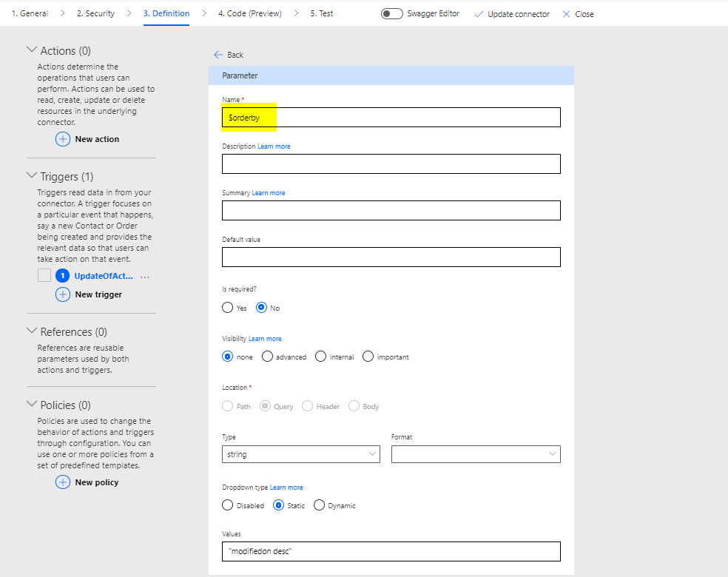This screenshot has height=577, width=728.
Task: Click the New policy plus icon
Action: point(63,482)
